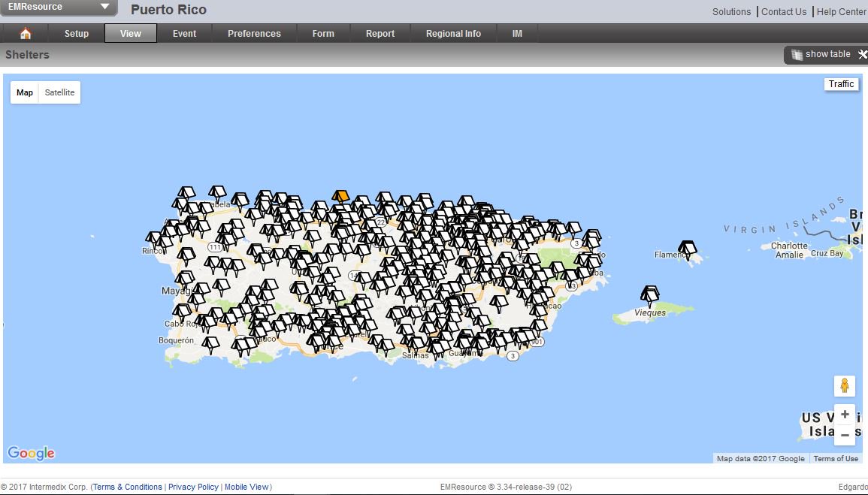Open the Regional Info menu
The image size is (868, 495).
point(453,34)
